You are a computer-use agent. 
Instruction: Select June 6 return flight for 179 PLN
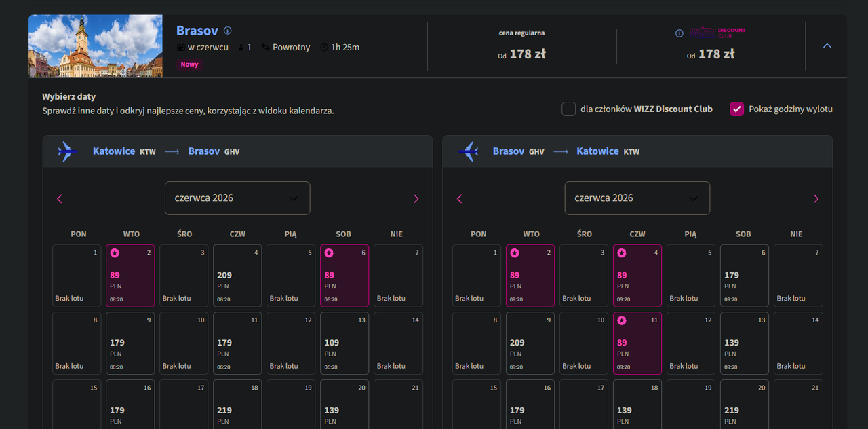point(745,276)
